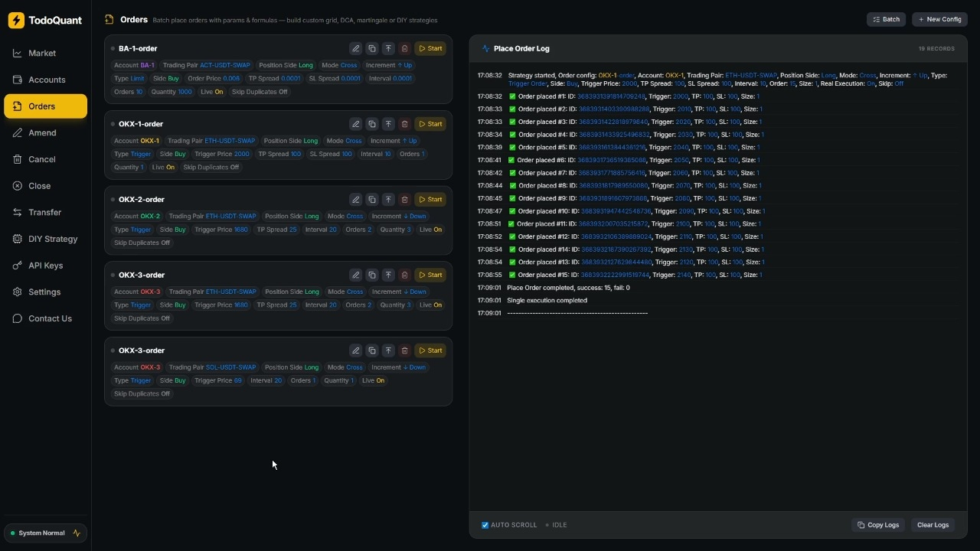Click the System Normal status badge
Viewport: 980px width, 551px height.
click(x=45, y=533)
